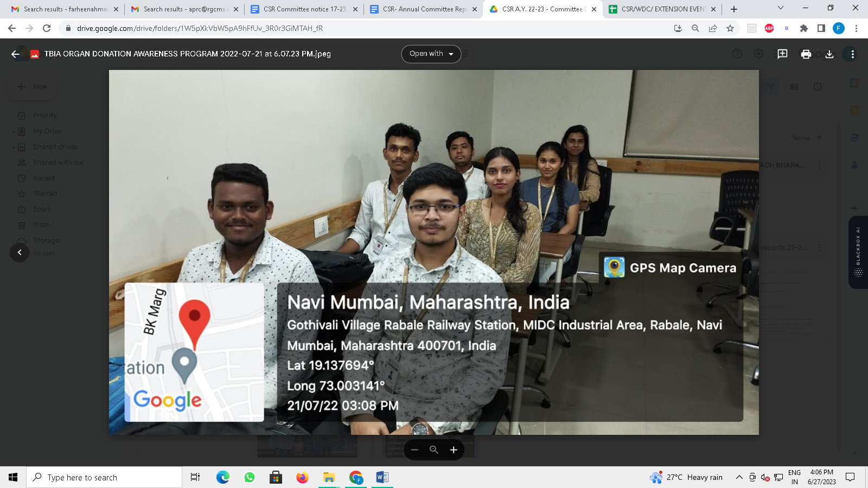Image resolution: width=868 pixels, height=488 pixels.
Task: Zoom in on the image preview
Action: (454, 450)
